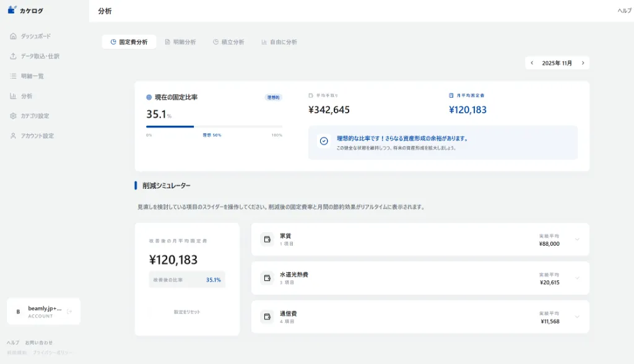Click the 分析 bar chart sidebar icon
Image resolution: width=634 pixels, height=364 pixels.
click(x=14, y=96)
